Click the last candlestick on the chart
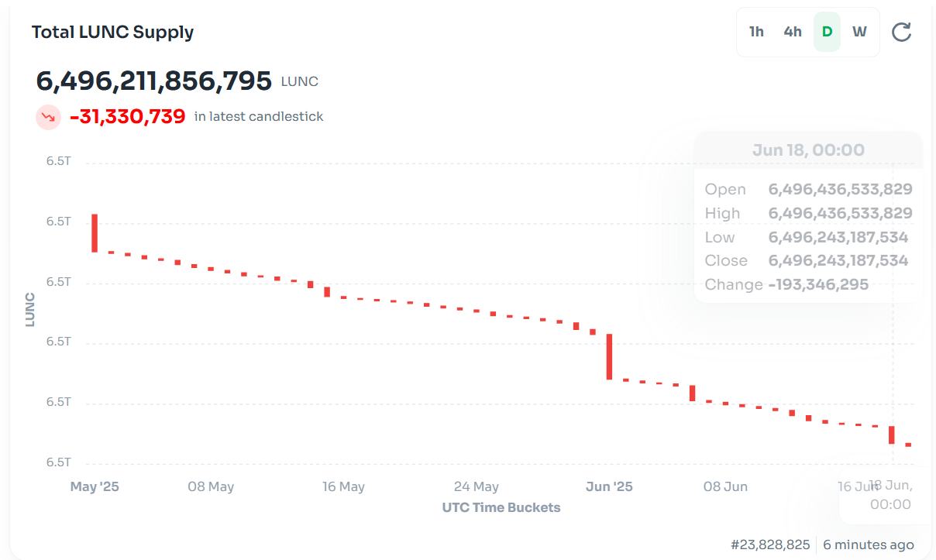This screenshot has height=560, width=936. 908,445
